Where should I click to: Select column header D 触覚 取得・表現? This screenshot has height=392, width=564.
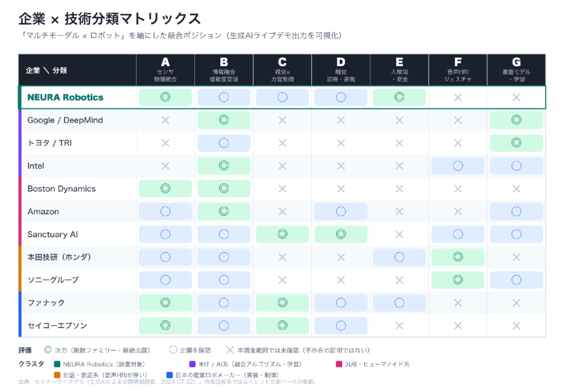tap(340, 70)
